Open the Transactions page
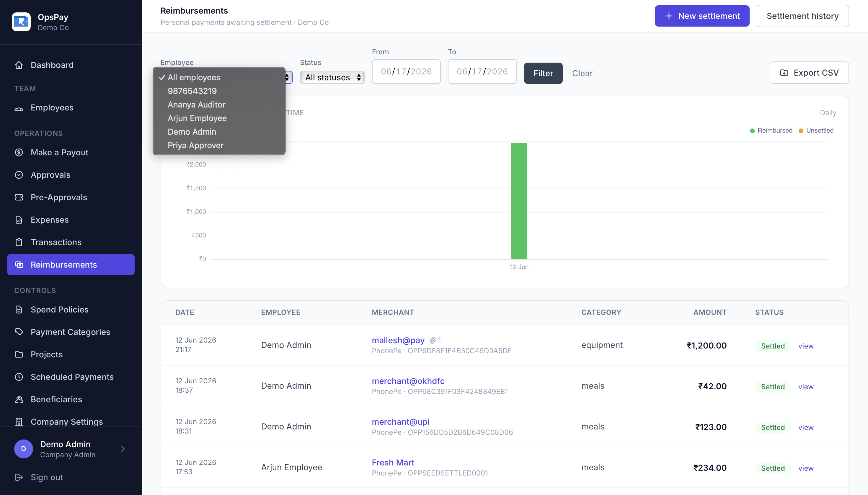 71,242
